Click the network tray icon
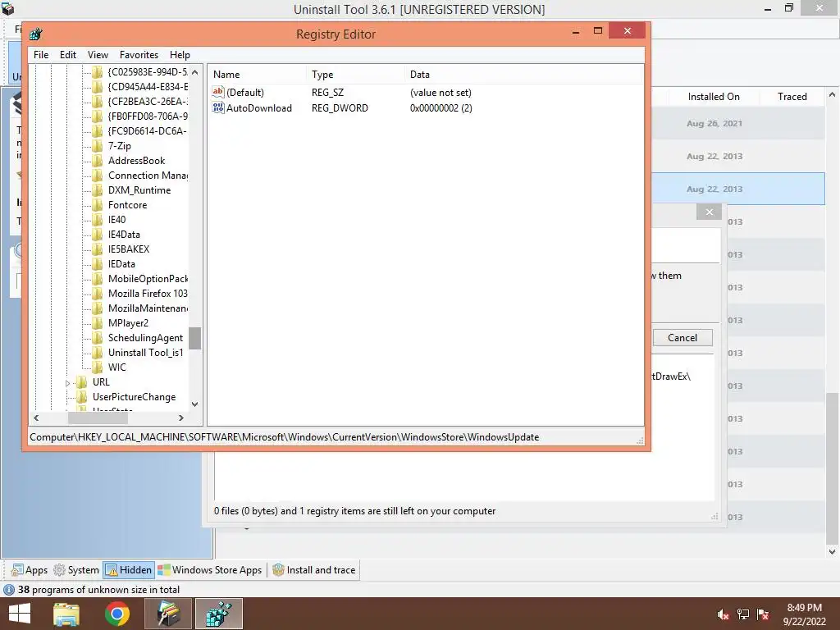840x630 pixels. (x=743, y=614)
